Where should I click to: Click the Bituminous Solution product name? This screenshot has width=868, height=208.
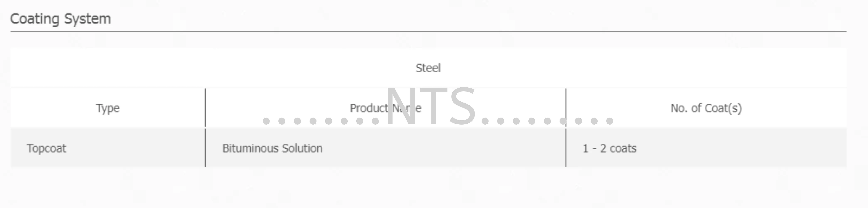click(272, 148)
